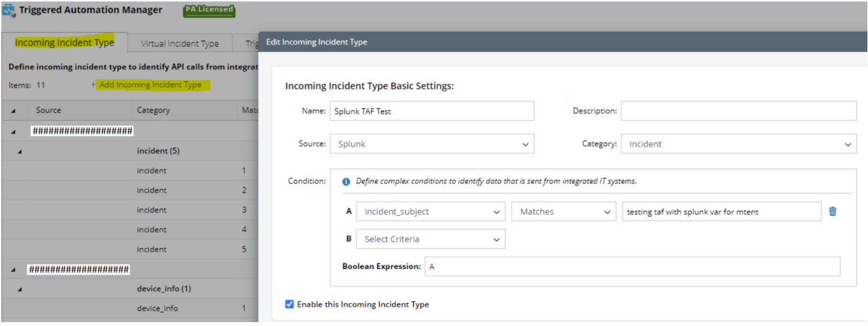The width and height of the screenshot is (868, 326).
Task: Click the Triggered Automation Manager app icon
Action: [x=9, y=10]
